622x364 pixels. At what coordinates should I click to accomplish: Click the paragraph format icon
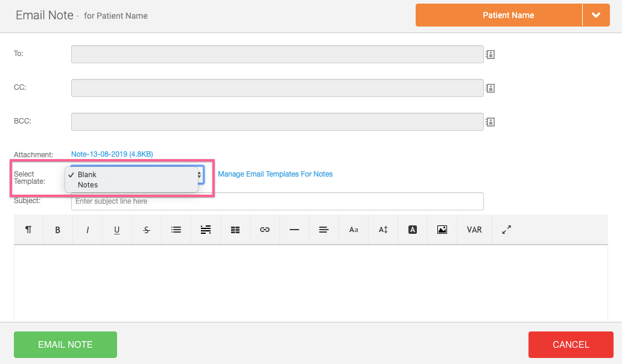(x=28, y=230)
